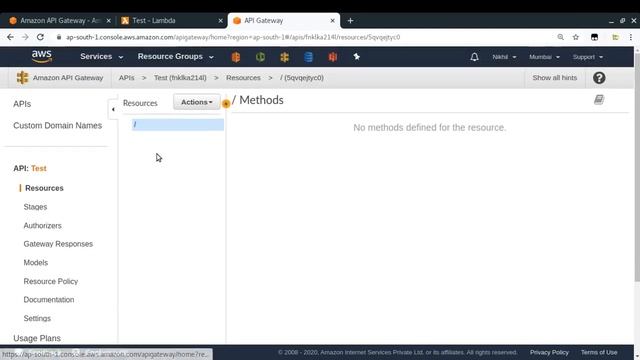640x360 pixels.
Task: Click the / (5qvqejtyc0) breadcrumb
Action: pyautogui.click(x=302, y=78)
